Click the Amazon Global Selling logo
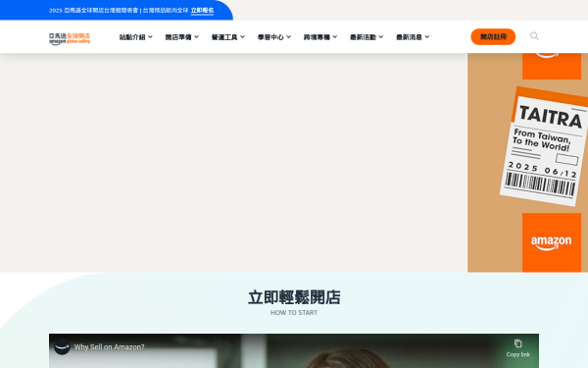The width and height of the screenshot is (588, 368). pyautogui.click(x=70, y=38)
